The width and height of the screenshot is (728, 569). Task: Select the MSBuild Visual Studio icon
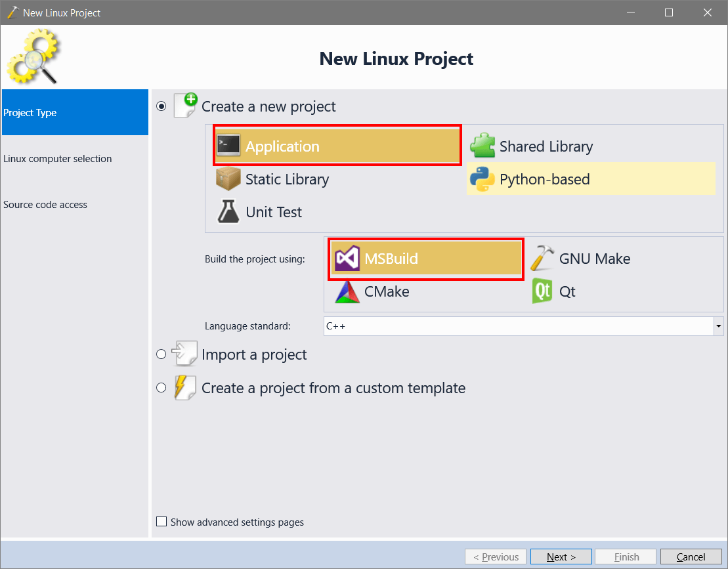click(347, 258)
